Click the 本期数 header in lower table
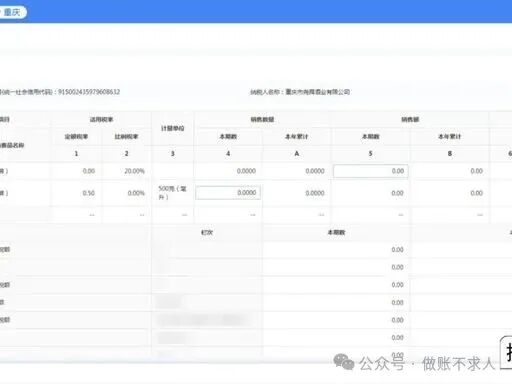This screenshot has width=512, height=384. (336, 232)
